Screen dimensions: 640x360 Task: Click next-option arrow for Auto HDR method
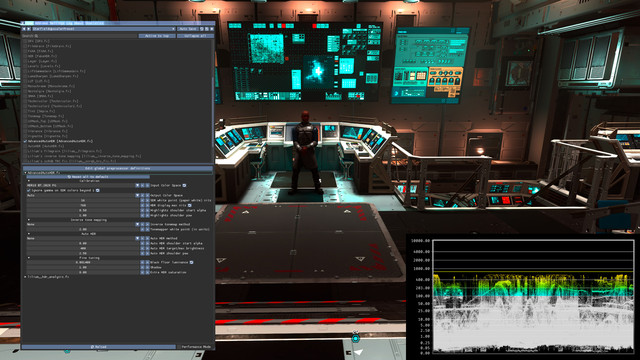pos(148,238)
